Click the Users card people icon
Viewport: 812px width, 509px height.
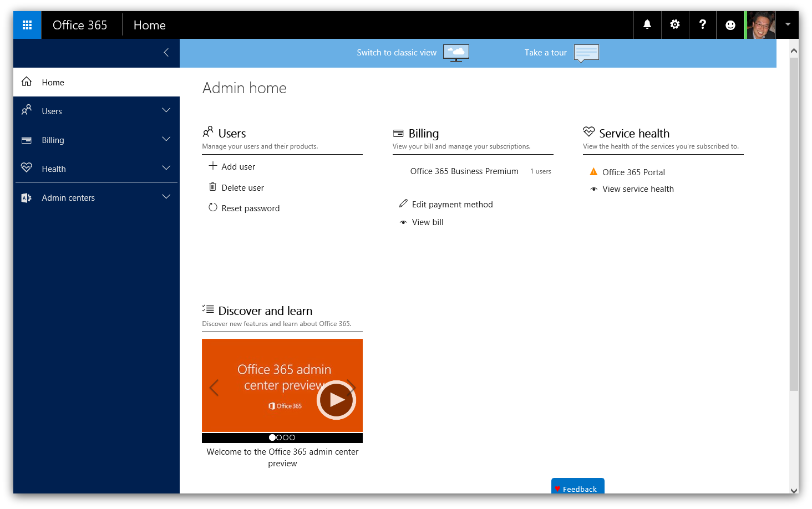coord(208,132)
